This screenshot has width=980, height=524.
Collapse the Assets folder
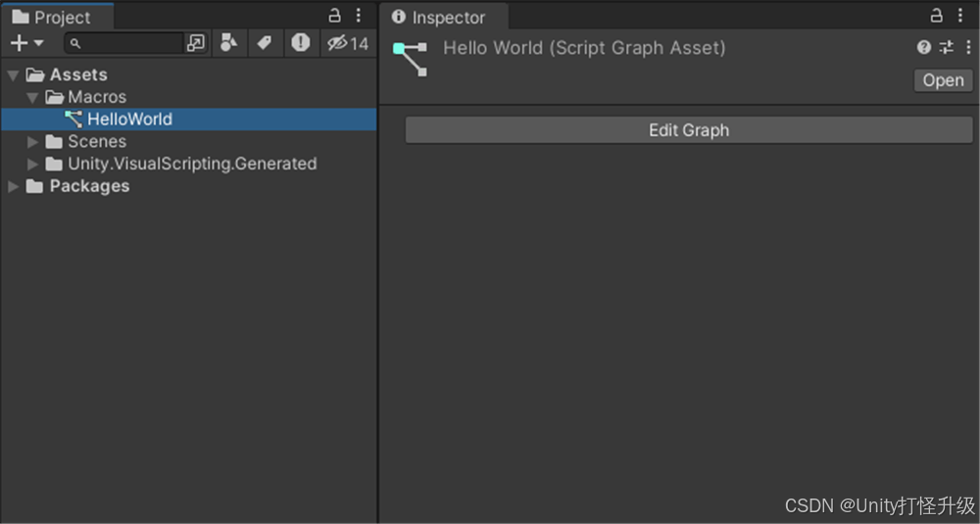tap(13, 74)
